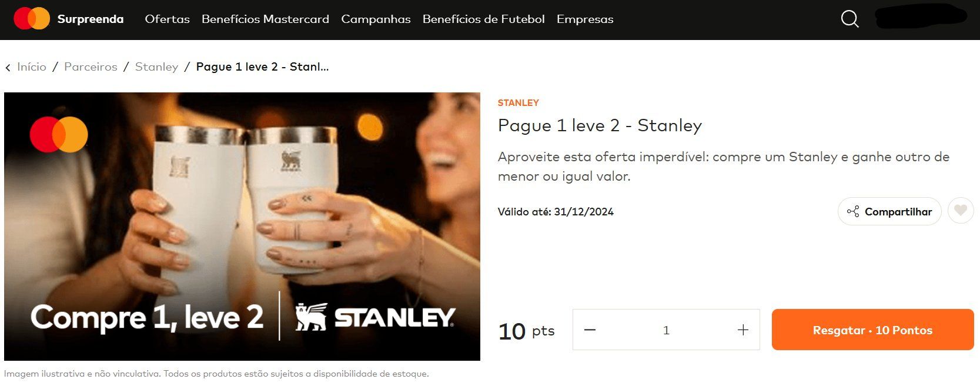The height and width of the screenshot is (389, 980).
Task: Decrease quantity with the minus icon
Action: pos(590,330)
